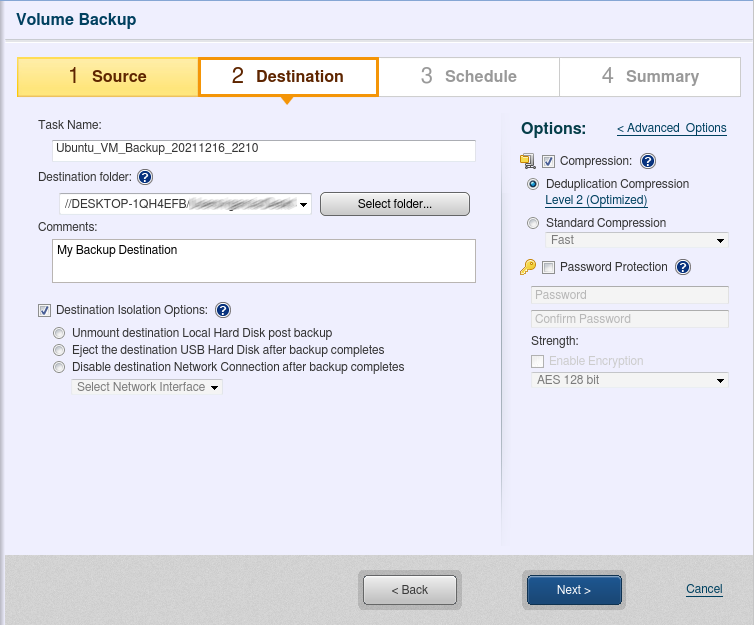Click into the Task Name text field
Image resolution: width=754 pixels, height=625 pixels.
point(264,150)
